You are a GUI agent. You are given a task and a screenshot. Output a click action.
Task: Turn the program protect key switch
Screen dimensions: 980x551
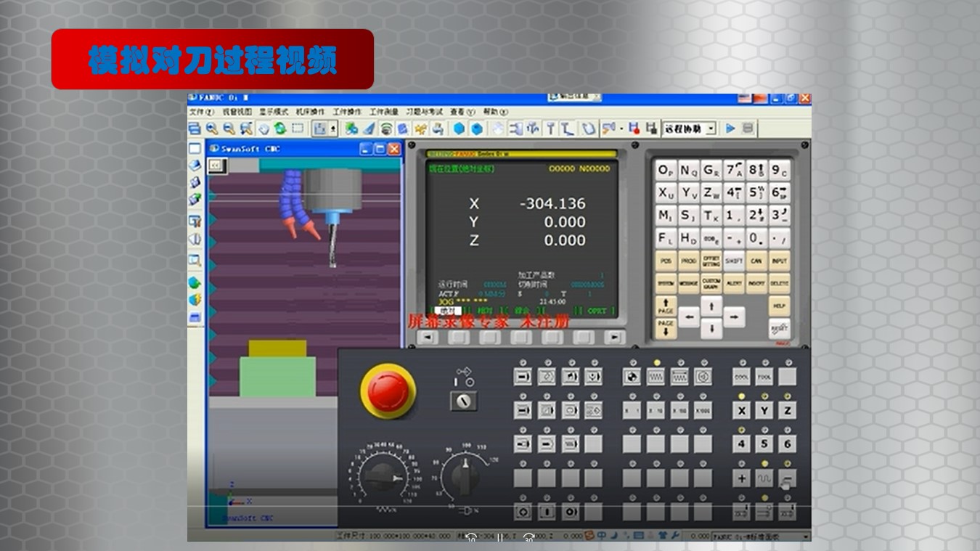pos(464,400)
